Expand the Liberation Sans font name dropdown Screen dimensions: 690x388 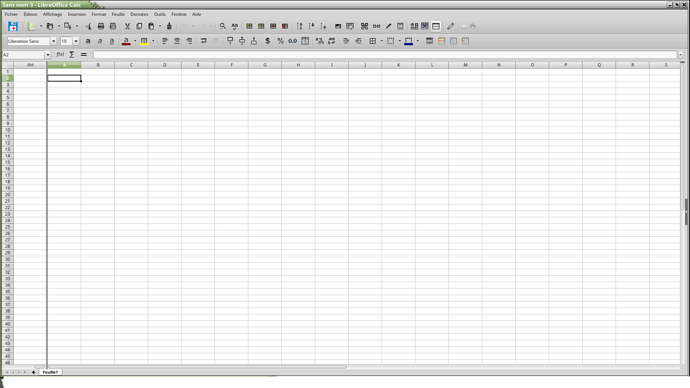click(53, 41)
